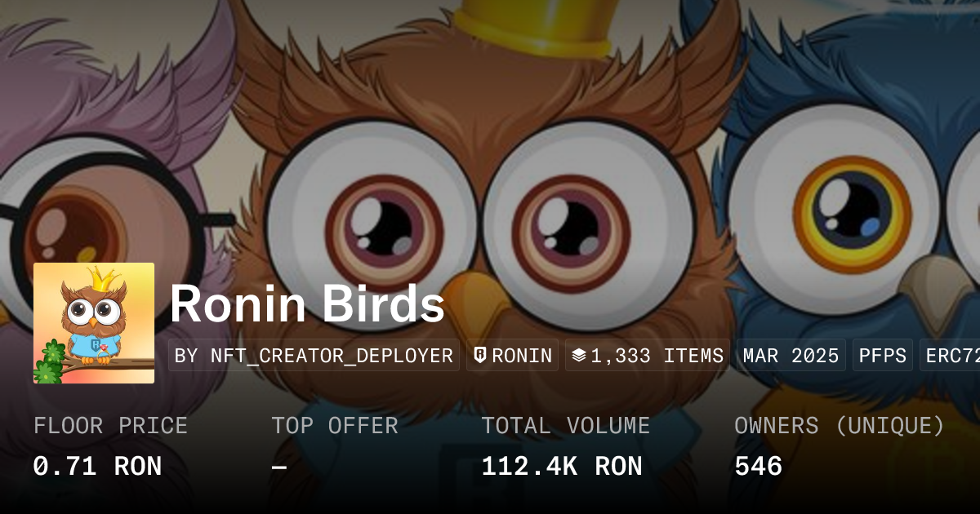
Task: Click the 0.71 RON floor value
Action: pyautogui.click(x=97, y=467)
